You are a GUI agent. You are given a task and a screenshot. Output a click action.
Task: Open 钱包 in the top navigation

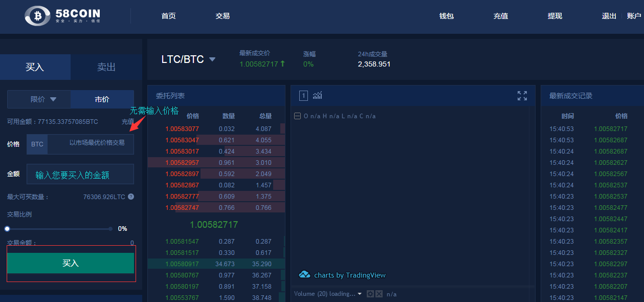point(447,16)
